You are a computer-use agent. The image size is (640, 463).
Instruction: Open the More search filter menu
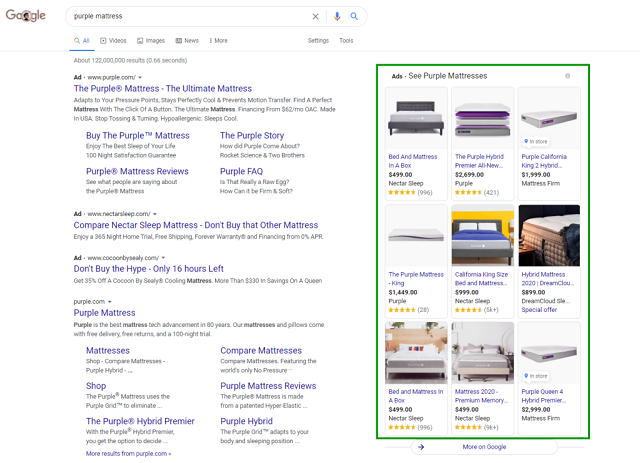point(216,41)
